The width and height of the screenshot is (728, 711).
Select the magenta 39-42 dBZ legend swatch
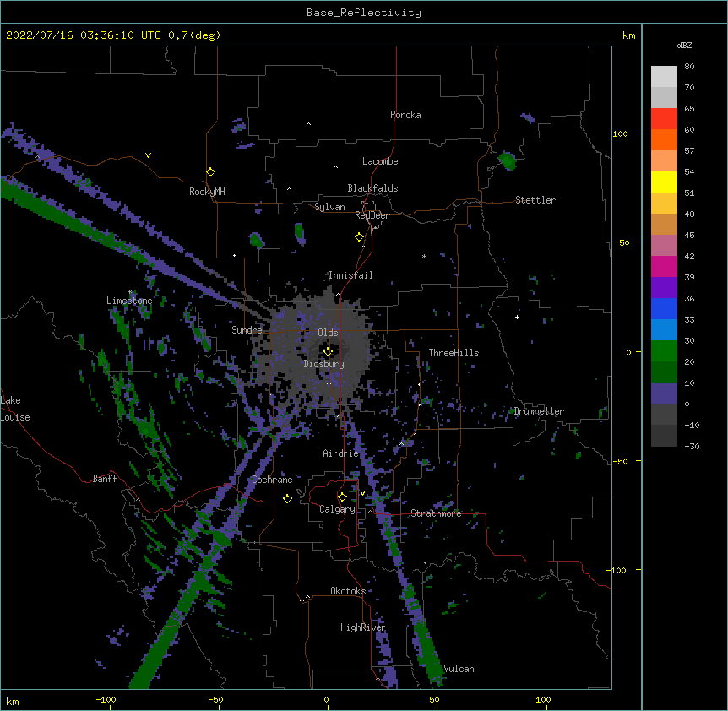[664, 266]
